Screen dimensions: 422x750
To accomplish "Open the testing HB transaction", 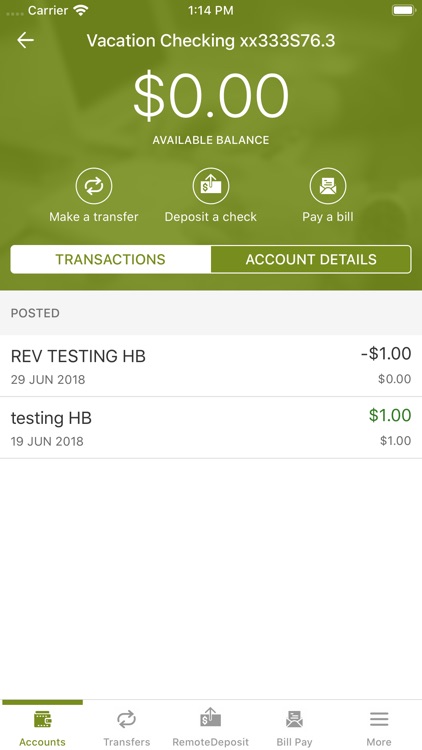I will 211,428.
